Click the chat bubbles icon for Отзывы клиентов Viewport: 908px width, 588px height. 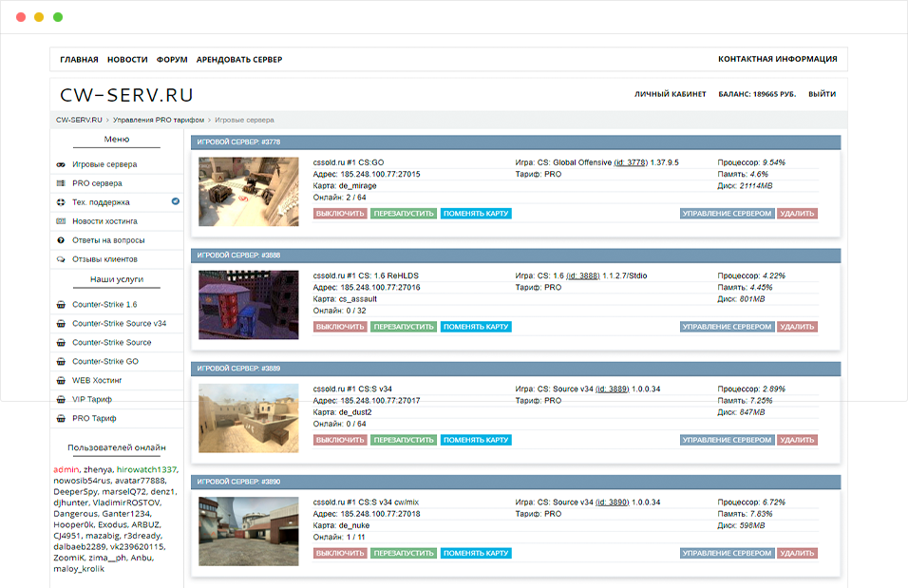coord(62,259)
